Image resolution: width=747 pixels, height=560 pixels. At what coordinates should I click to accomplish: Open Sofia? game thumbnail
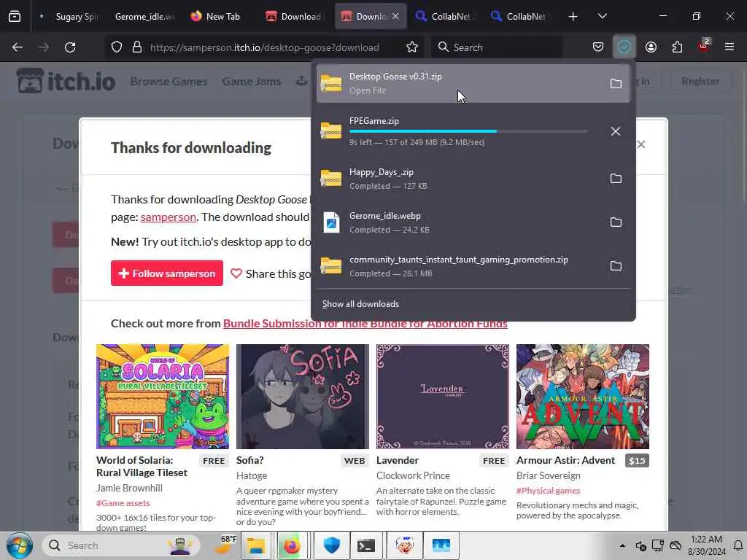[x=303, y=396]
